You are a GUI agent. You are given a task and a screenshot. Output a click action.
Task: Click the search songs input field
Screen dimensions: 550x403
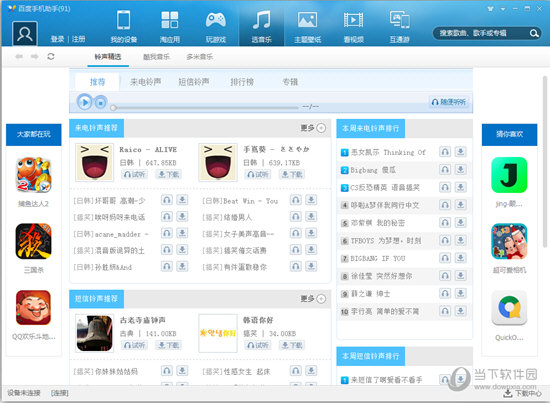point(481,33)
